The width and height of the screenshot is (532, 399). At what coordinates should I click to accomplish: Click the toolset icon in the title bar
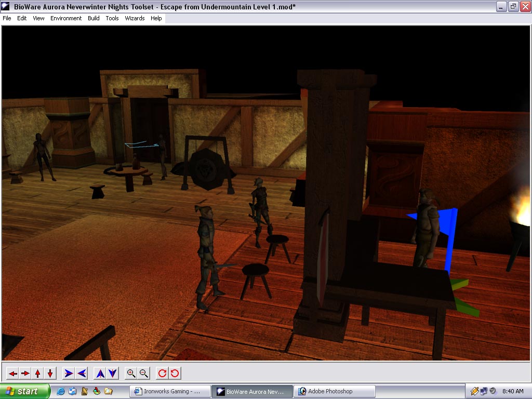6,6
